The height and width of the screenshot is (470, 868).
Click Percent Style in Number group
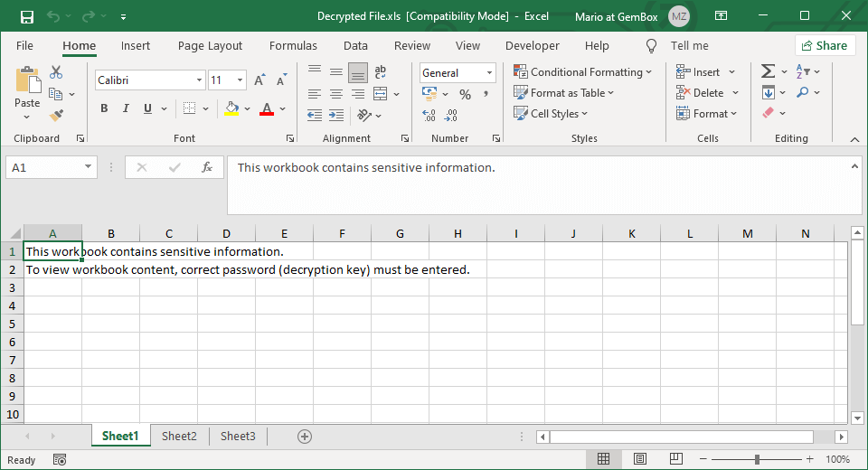465,94
